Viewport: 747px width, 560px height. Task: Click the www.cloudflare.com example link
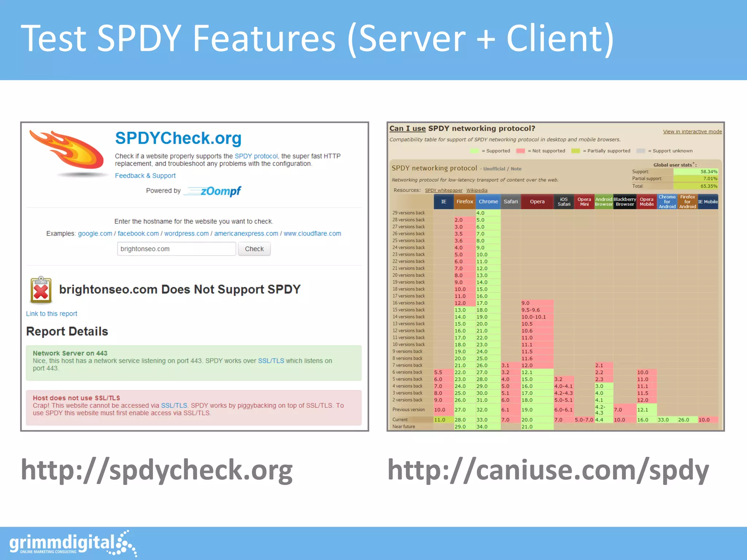[312, 234]
